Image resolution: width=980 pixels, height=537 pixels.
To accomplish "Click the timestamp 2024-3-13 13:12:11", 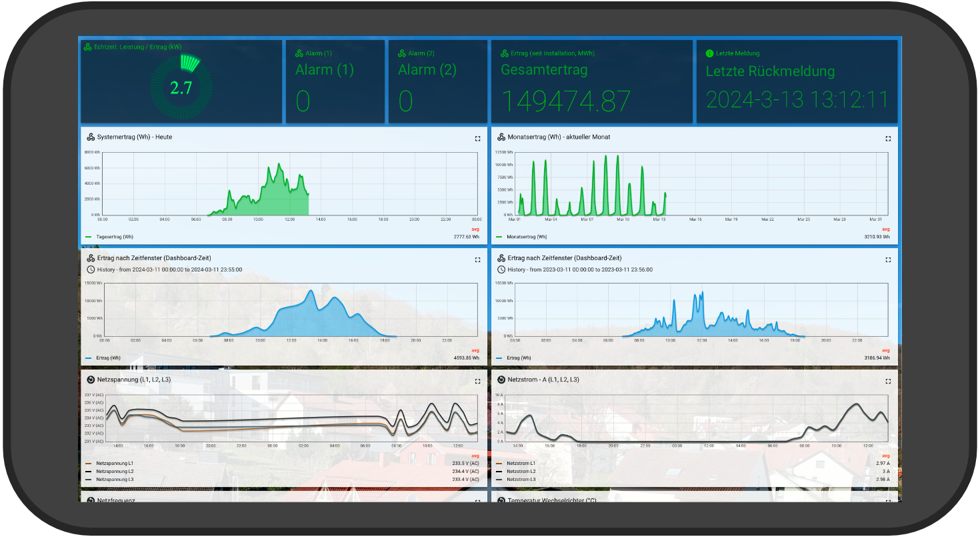I will pyautogui.click(x=797, y=99).
